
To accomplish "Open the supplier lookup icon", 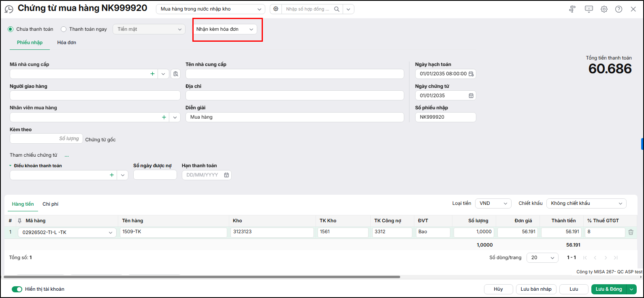I will (175, 74).
